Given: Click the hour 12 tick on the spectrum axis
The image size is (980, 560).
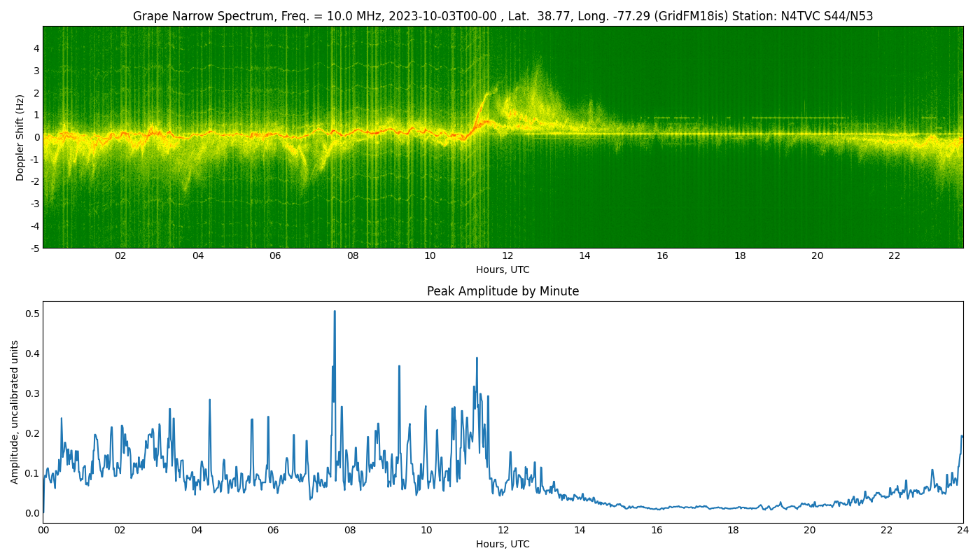Looking at the screenshot, I should [506, 257].
